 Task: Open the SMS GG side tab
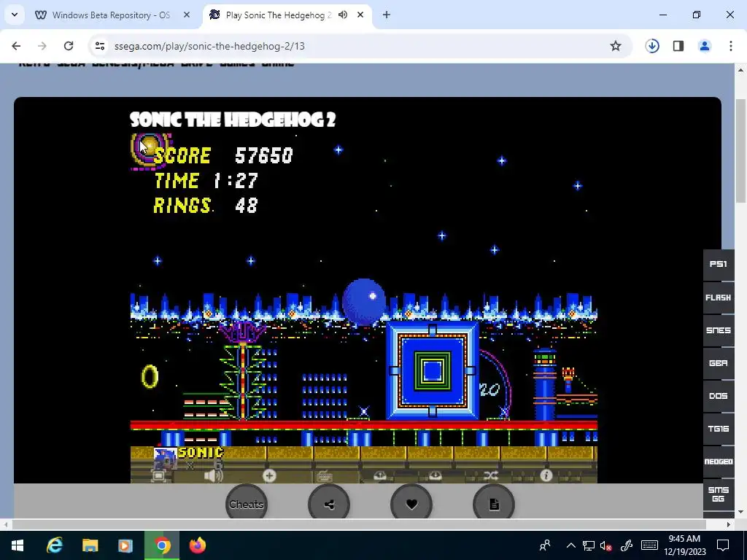[x=719, y=494]
